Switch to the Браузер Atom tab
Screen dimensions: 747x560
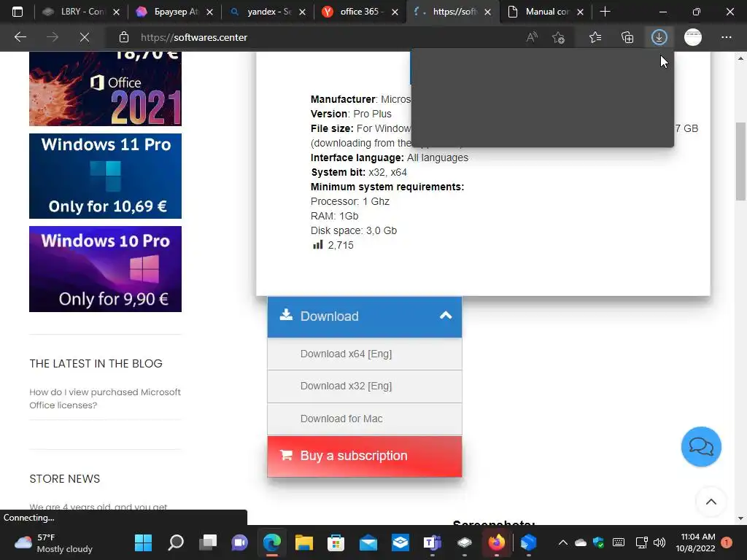(174, 12)
